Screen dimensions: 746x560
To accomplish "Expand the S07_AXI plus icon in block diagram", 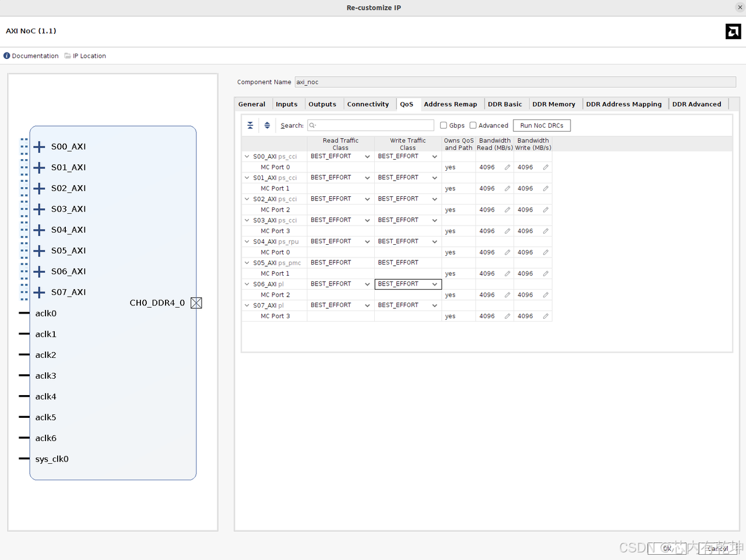I will [39, 293].
